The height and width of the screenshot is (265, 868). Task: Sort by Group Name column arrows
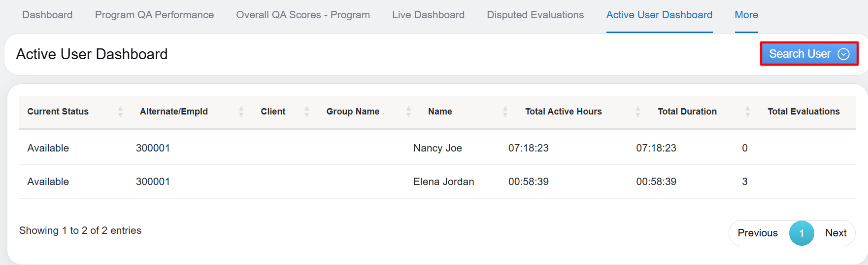pyautogui.click(x=408, y=112)
